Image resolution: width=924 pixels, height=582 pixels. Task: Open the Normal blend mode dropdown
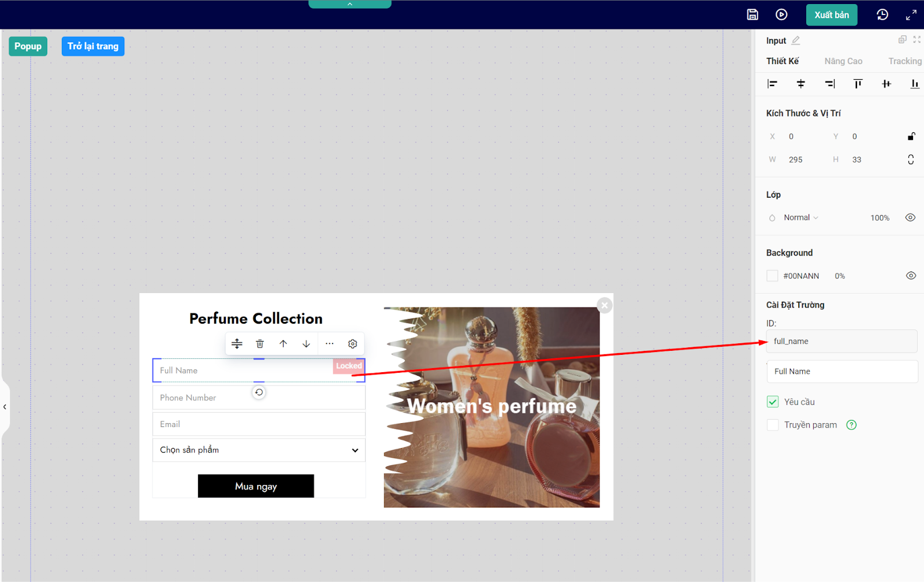pos(801,217)
